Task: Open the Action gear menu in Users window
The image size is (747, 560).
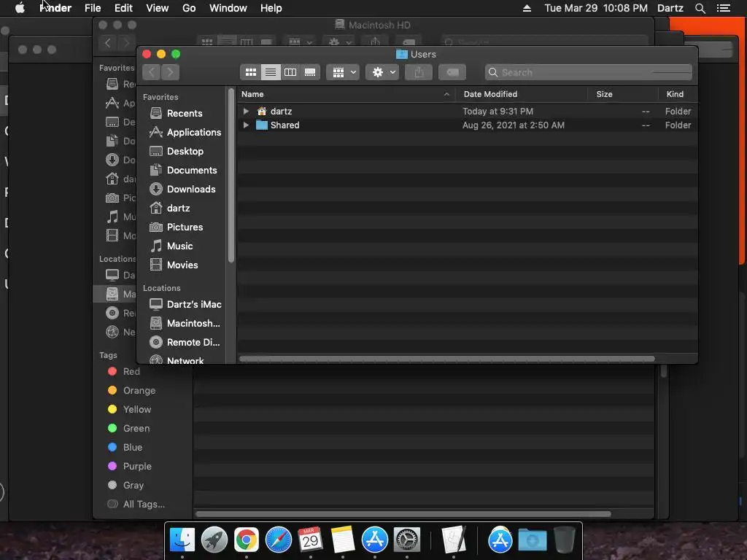Action: [382, 72]
